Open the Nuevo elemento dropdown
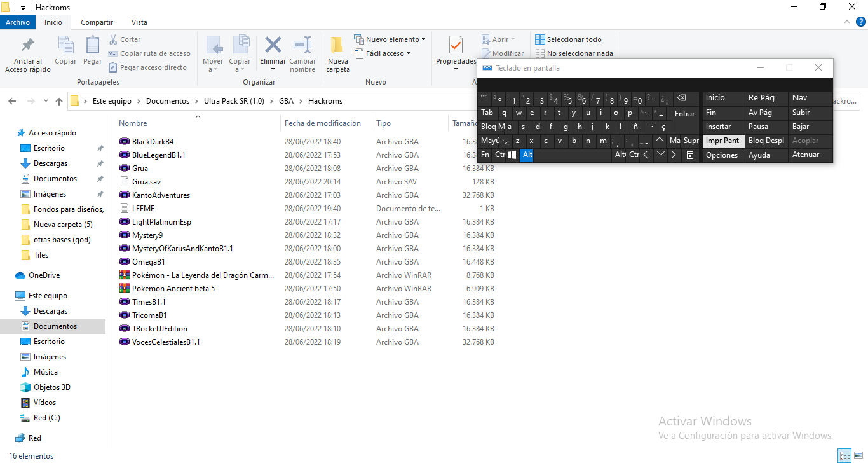Screen dimensions: 868x463 [x=390, y=39]
